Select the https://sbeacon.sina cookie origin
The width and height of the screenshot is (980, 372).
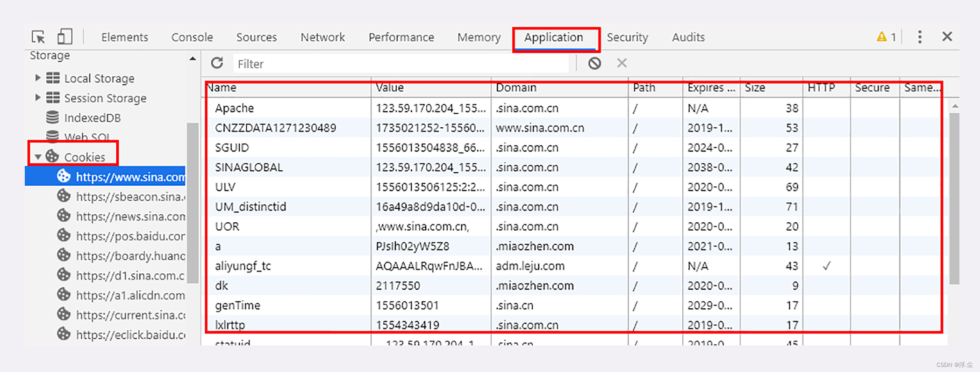point(130,197)
